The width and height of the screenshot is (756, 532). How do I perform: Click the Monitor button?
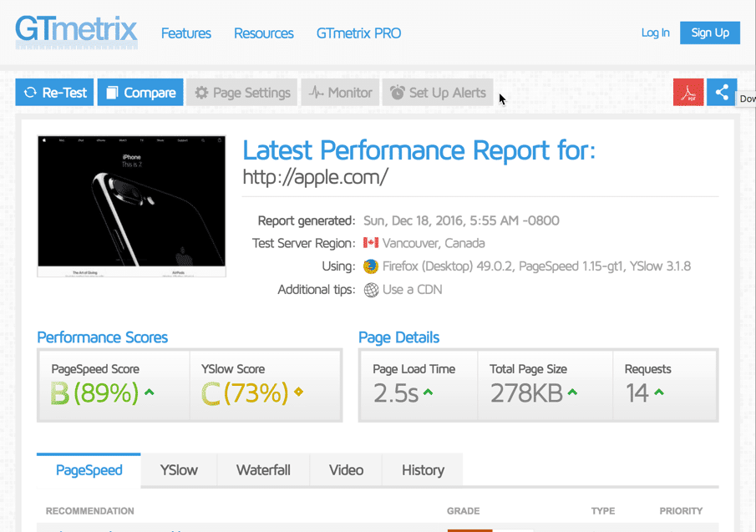[340, 93]
